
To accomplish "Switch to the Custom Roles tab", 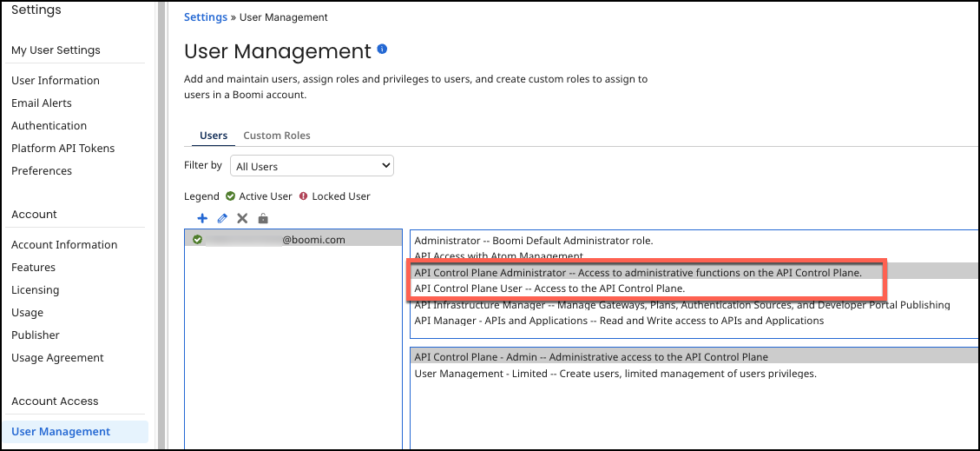I will coord(276,136).
